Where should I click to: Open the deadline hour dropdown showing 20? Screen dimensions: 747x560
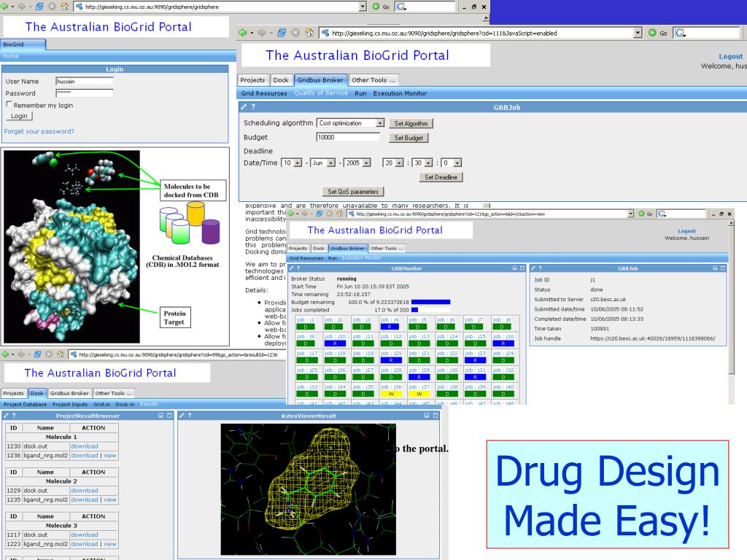(x=399, y=163)
